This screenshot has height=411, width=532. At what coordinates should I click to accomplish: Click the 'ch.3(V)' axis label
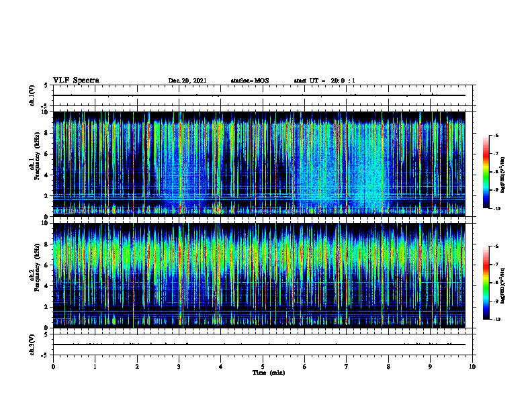(32, 345)
